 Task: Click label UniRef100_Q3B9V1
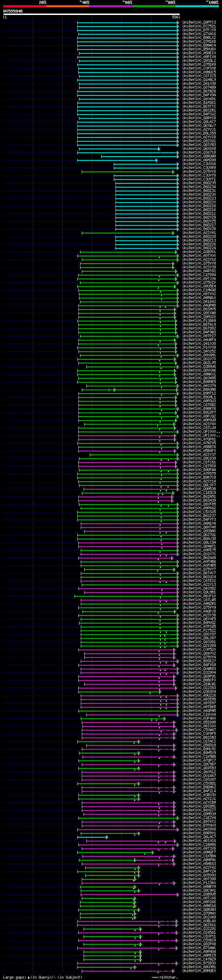(199, 252)
